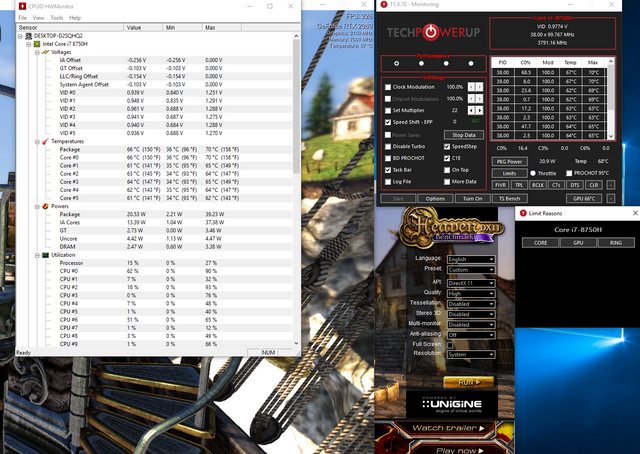Viewport: 640px width, 454px height.
Task: Click the CPU chip icon beside Intel Core i7 8750H
Action: [37, 44]
